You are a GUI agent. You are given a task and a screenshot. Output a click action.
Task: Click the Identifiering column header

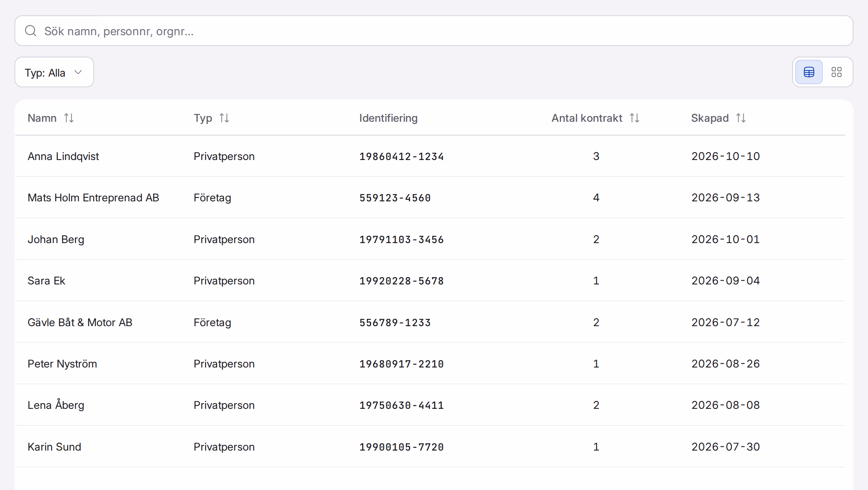tap(388, 118)
